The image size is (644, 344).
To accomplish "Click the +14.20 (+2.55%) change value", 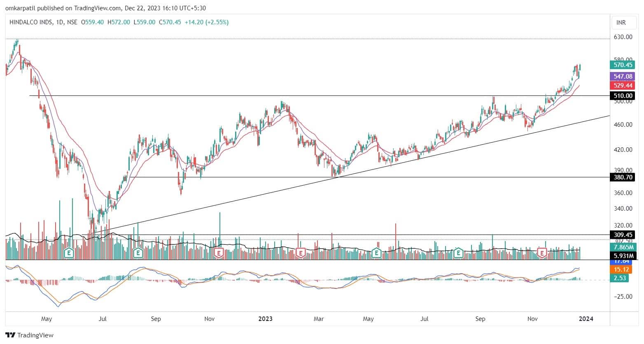I will pos(207,22).
